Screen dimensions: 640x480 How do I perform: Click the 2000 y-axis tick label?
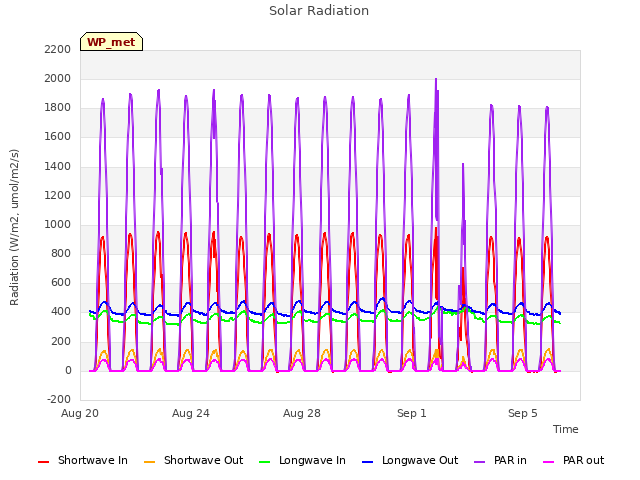[x=58, y=78]
